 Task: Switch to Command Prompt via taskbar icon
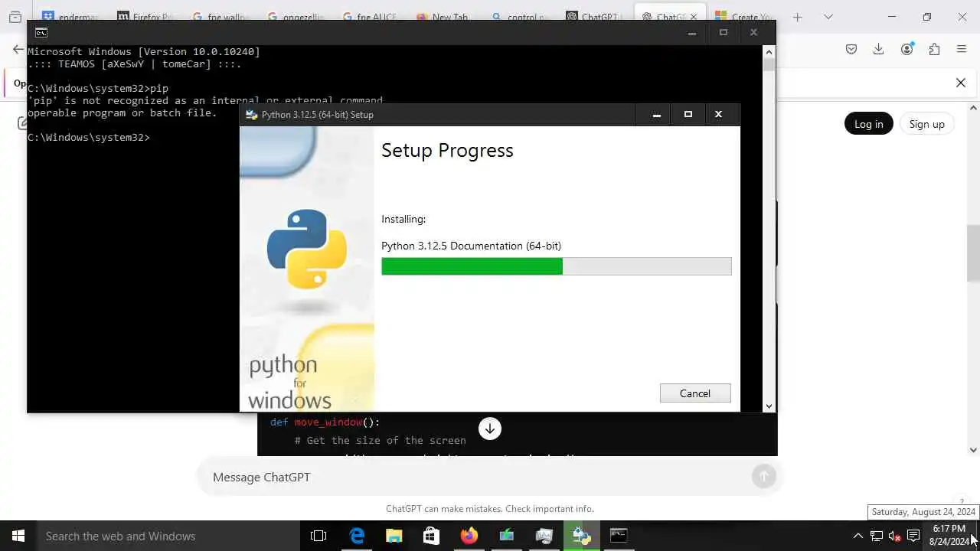tap(619, 536)
